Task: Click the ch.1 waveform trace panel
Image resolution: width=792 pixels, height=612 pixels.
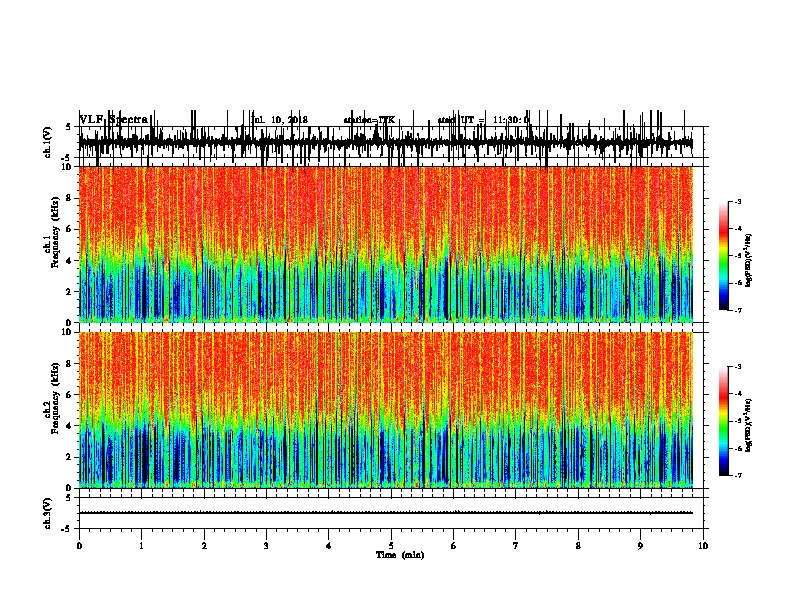Action: click(x=391, y=142)
